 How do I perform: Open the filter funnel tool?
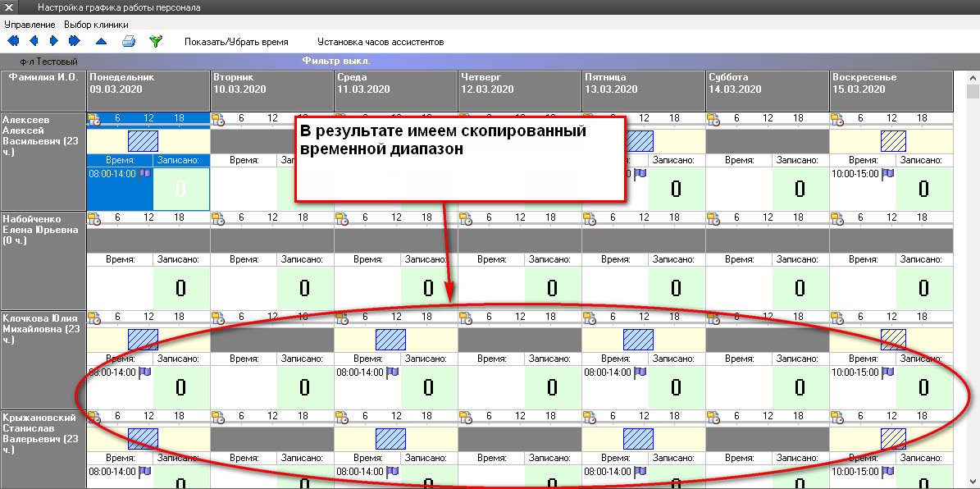point(156,41)
